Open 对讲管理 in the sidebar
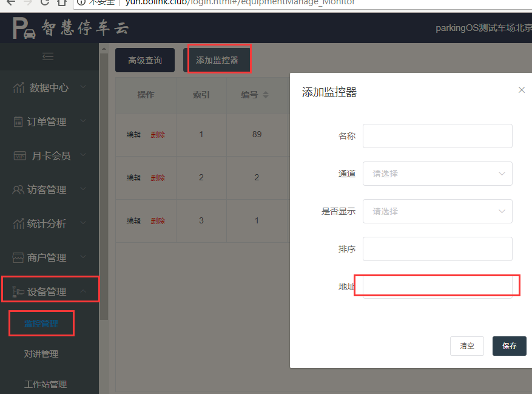This screenshot has height=394, width=532. pyautogui.click(x=41, y=354)
